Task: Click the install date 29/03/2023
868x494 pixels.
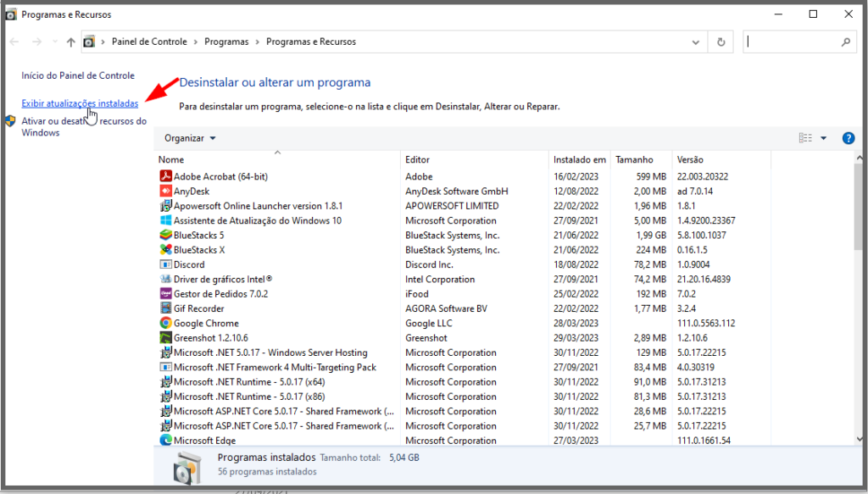Action: [576, 337]
